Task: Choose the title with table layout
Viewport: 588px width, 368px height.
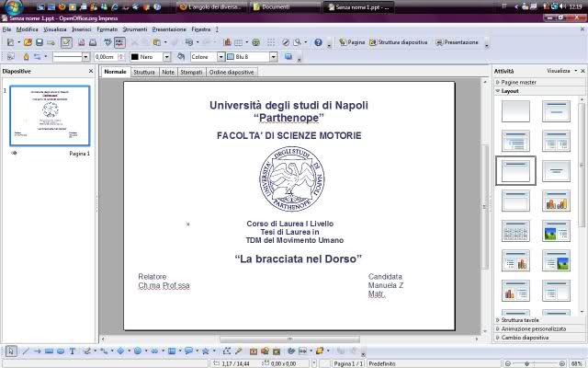Action: point(515,231)
